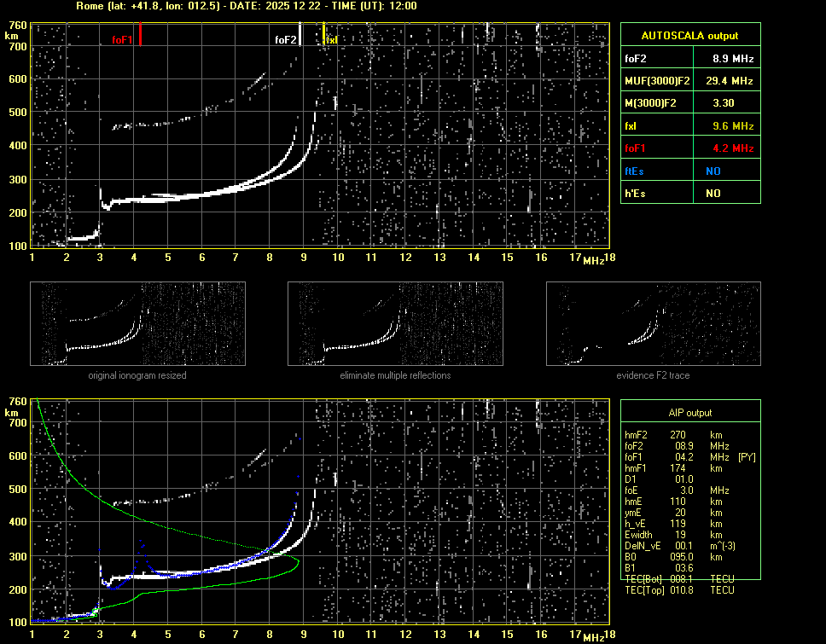
Task: Open the original ionogram resized thumbnail
Action: 137,324
